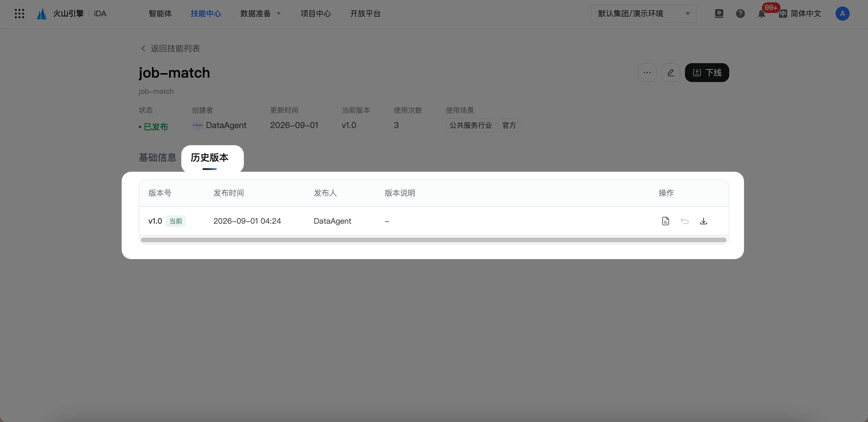The height and width of the screenshot is (422, 868).
Task: Switch to the 基础信息 tab
Action: tap(158, 157)
